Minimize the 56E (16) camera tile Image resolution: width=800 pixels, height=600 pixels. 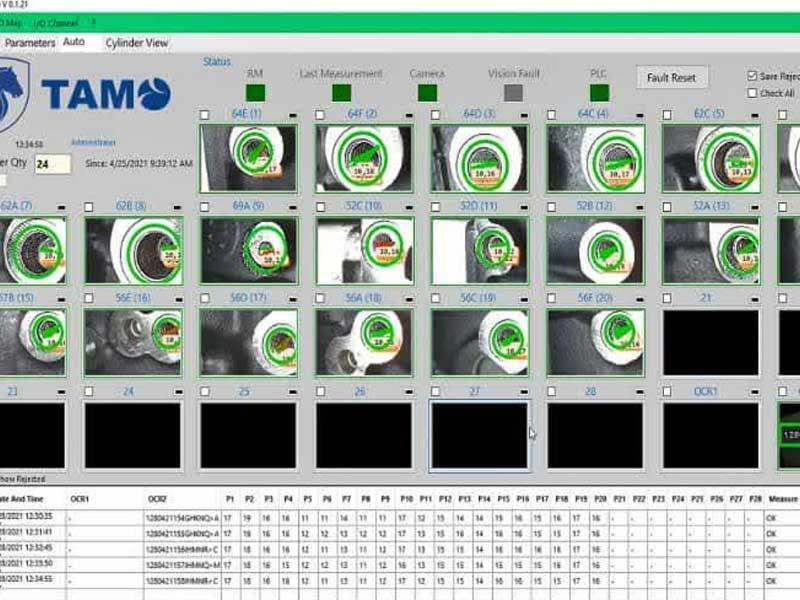(x=178, y=299)
